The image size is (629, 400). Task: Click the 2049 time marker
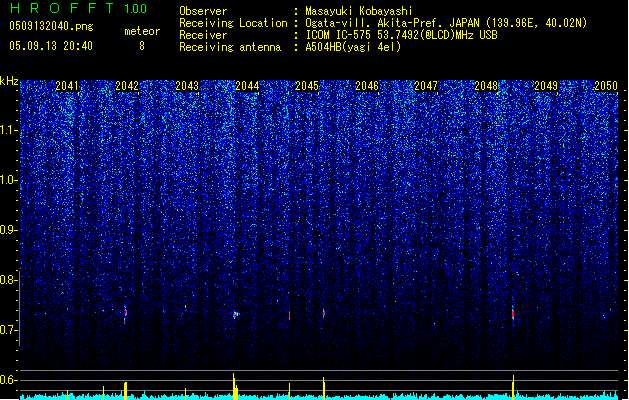(x=546, y=86)
